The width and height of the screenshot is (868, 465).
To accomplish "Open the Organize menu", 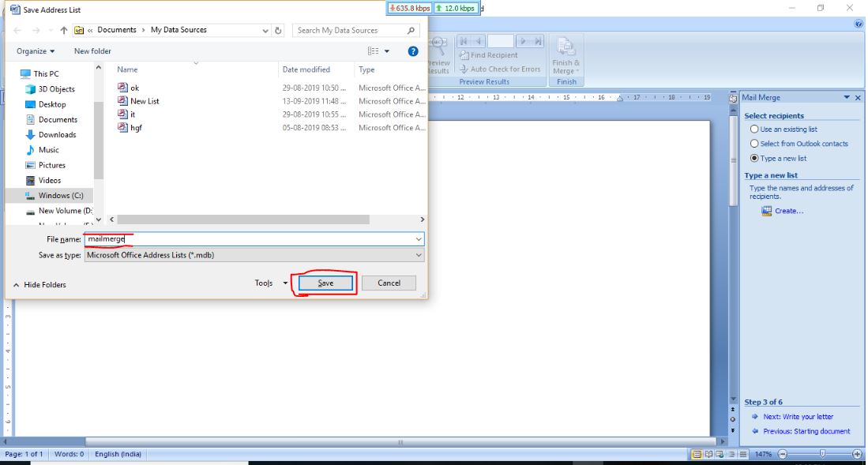I will point(32,51).
